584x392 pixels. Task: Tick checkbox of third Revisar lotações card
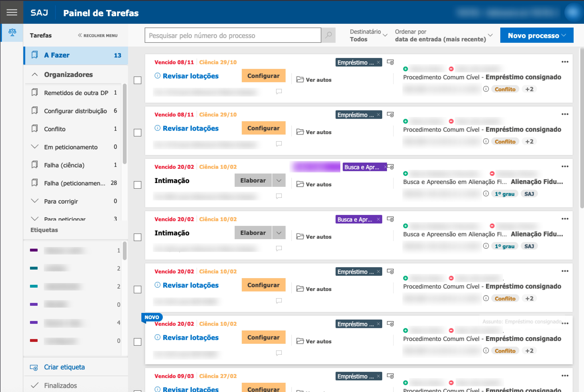(137, 289)
